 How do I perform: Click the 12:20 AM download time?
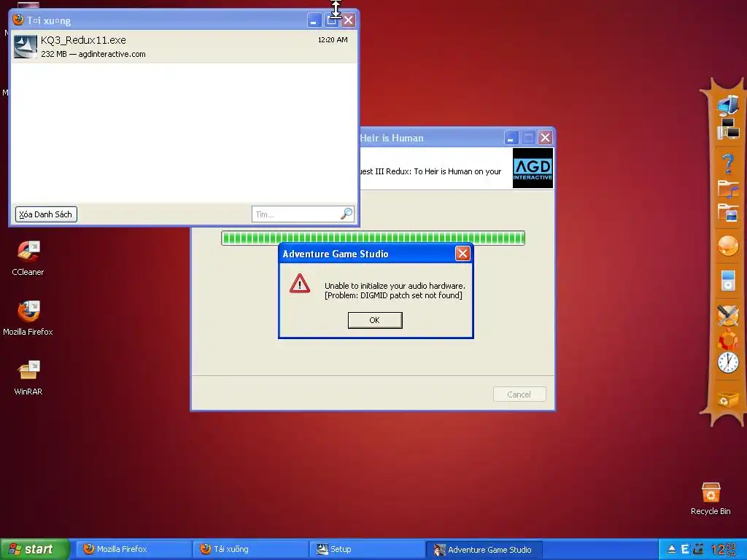point(333,40)
